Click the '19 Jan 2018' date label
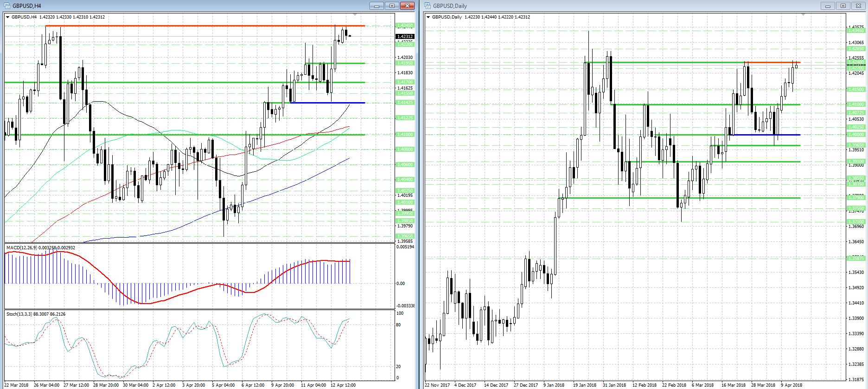The height and width of the screenshot is (389, 868). pos(585,385)
